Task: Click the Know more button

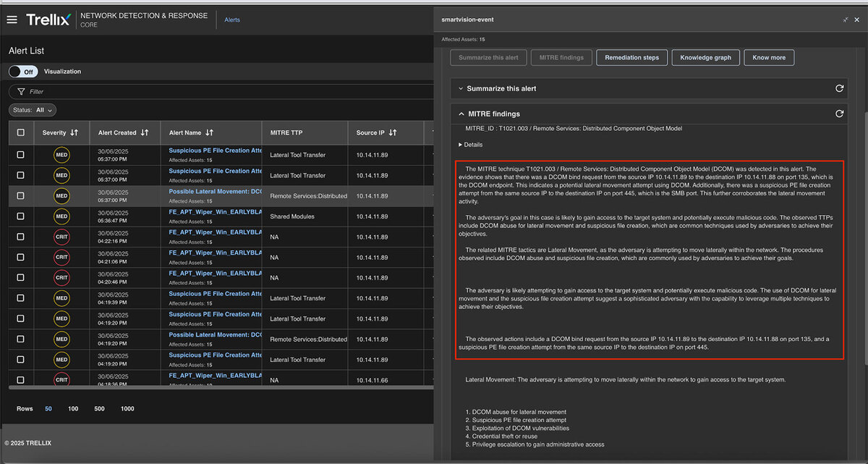Action: pos(769,57)
